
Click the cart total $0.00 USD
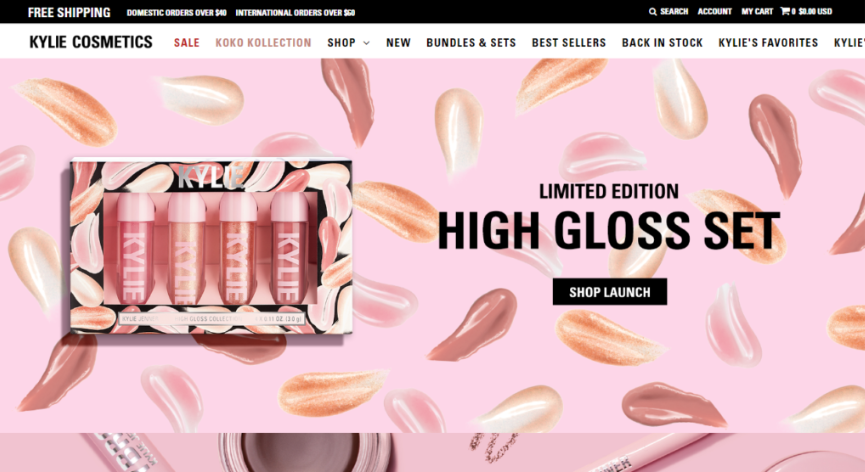815,12
